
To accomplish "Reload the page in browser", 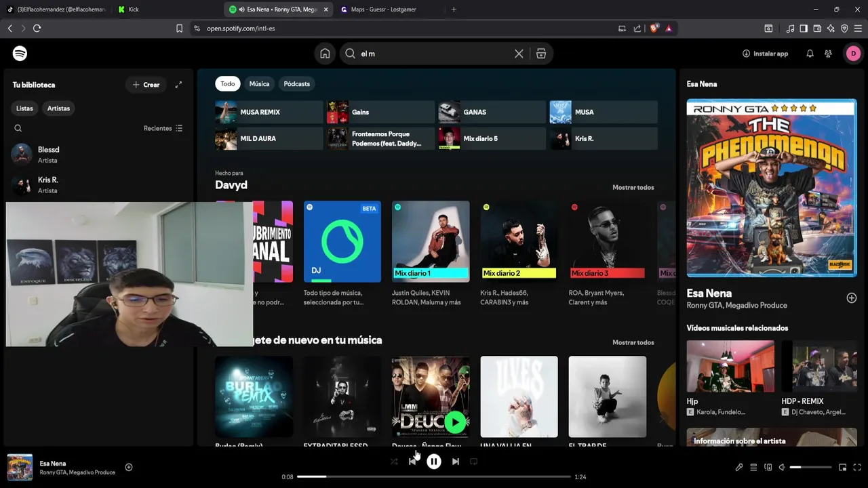I will pos(37,28).
